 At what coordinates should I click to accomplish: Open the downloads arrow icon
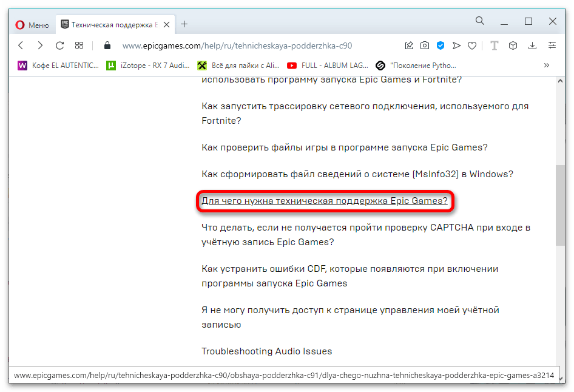coord(532,46)
